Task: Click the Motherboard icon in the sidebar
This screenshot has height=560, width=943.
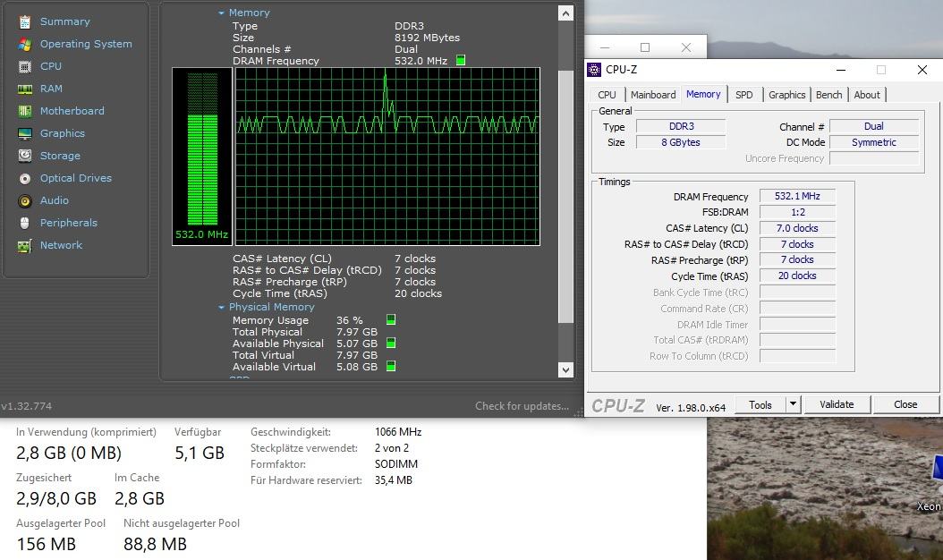Action: coord(25,111)
